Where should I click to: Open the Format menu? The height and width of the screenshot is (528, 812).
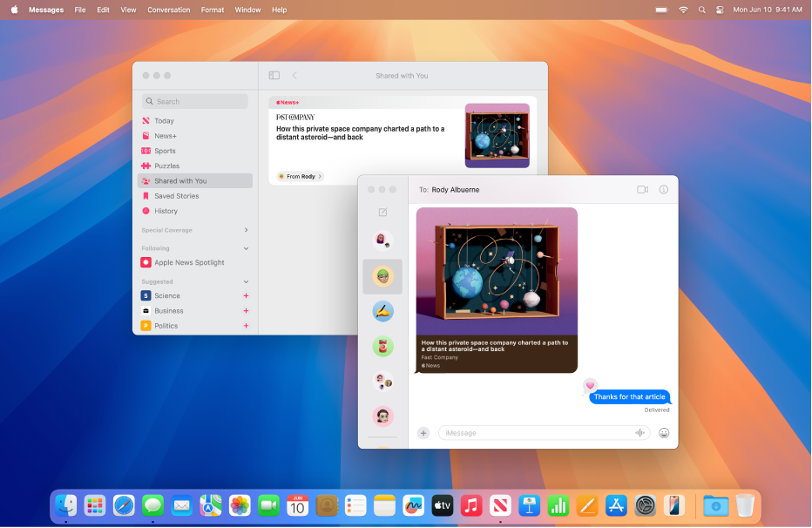(x=213, y=10)
